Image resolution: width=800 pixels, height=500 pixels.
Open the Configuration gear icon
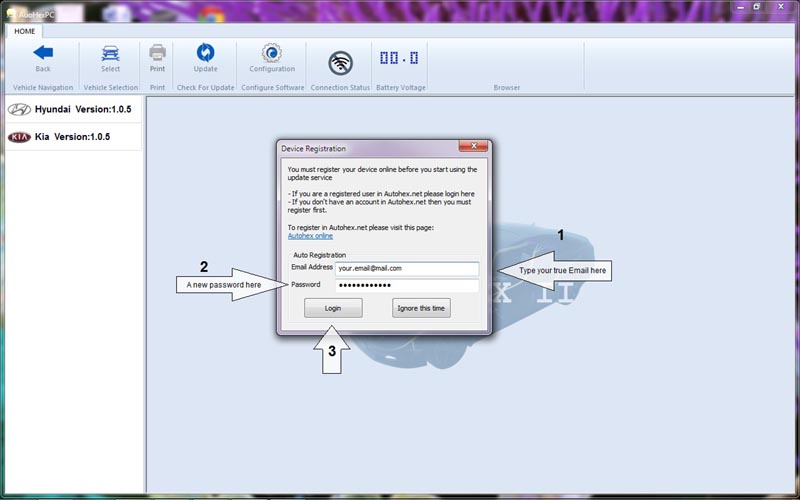[272, 53]
